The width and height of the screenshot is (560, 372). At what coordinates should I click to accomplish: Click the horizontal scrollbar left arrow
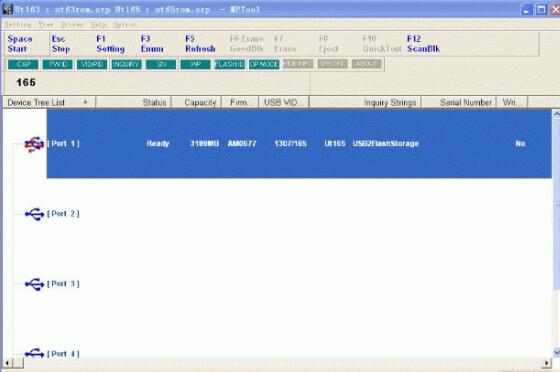(8, 363)
